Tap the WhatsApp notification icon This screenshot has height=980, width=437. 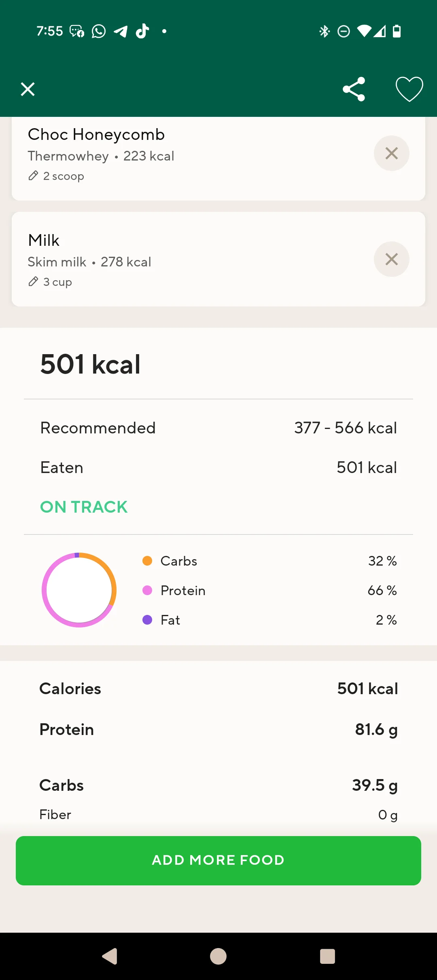click(x=99, y=31)
